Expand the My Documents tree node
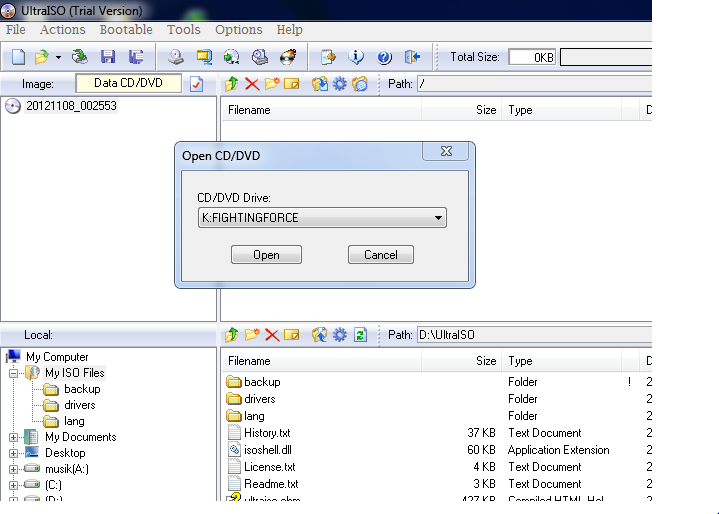719x514 pixels. pos(13,437)
